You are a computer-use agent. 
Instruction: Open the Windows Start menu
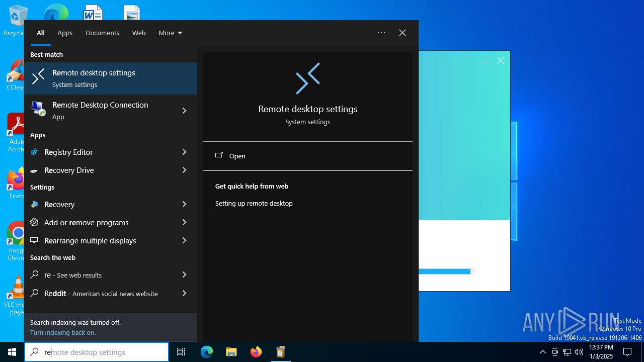(12, 352)
